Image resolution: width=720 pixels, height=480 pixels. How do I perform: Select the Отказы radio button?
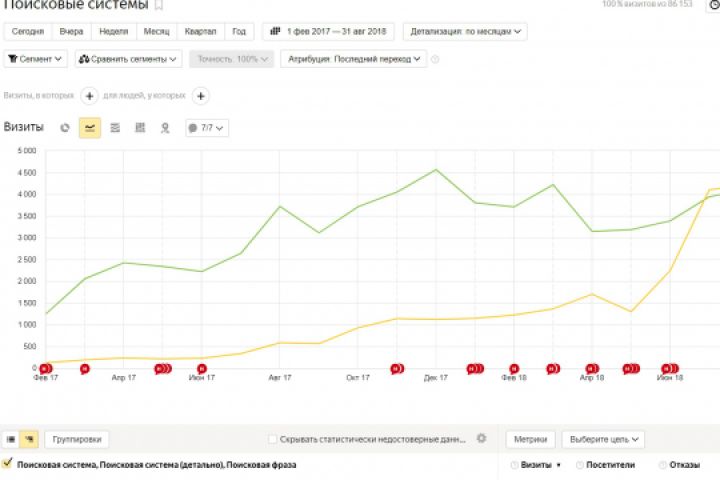point(662,465)
